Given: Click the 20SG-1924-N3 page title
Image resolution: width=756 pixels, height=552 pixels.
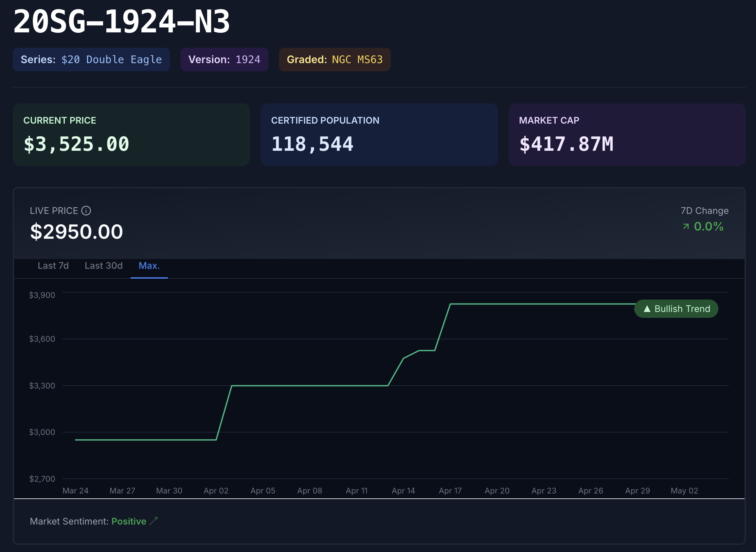Looking at the screenshot, I should [122, 22].
